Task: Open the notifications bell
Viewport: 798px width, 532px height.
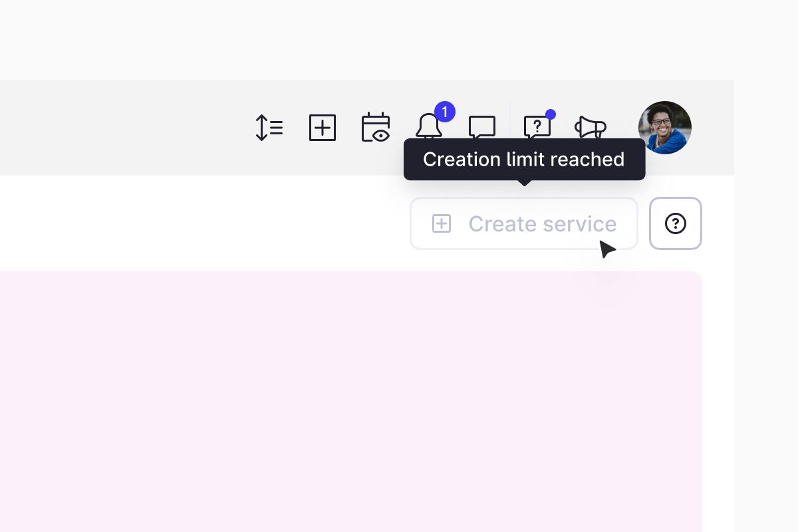Action: coord(429,126)
